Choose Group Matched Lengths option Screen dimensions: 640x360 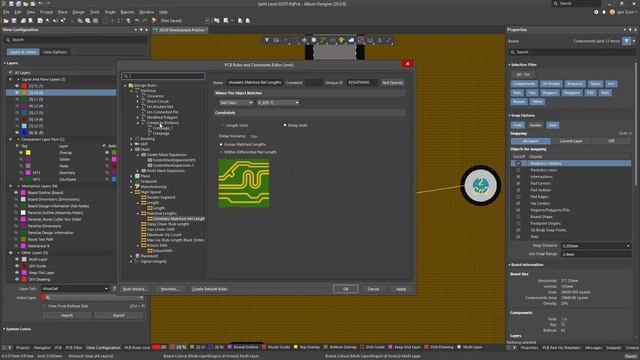pyautogui.click(x=221, y=144)
